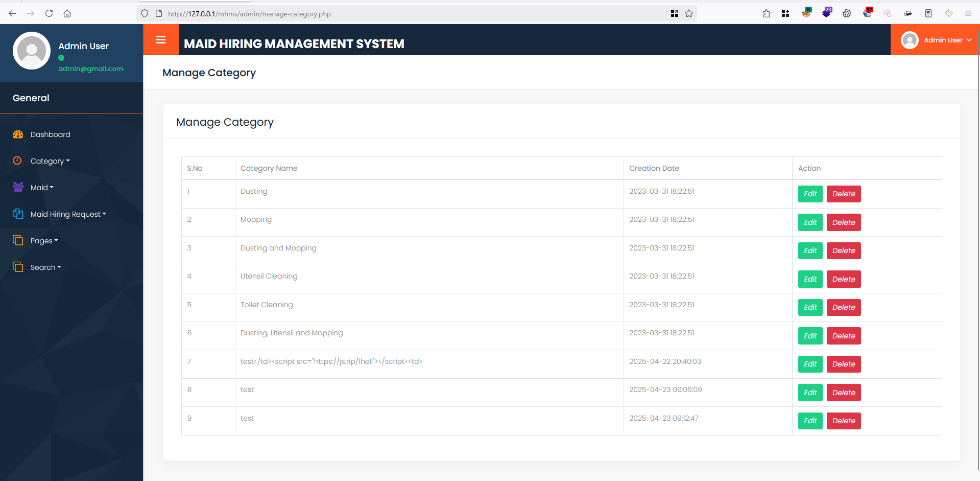980x481 pixels.
Task: Open the Admin User header dropdown
Action: (935, 40)
